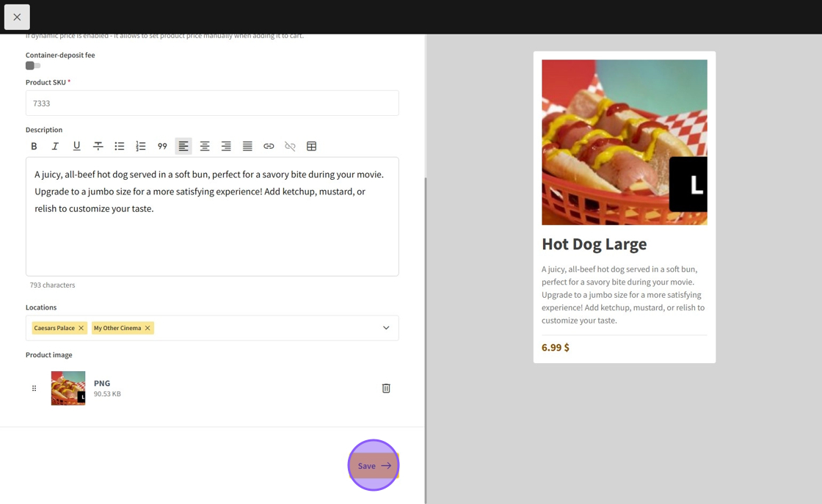Viewport: 822px width, 504px height.
Task: Close the product editor with X
Action: [x=17, y=17]
